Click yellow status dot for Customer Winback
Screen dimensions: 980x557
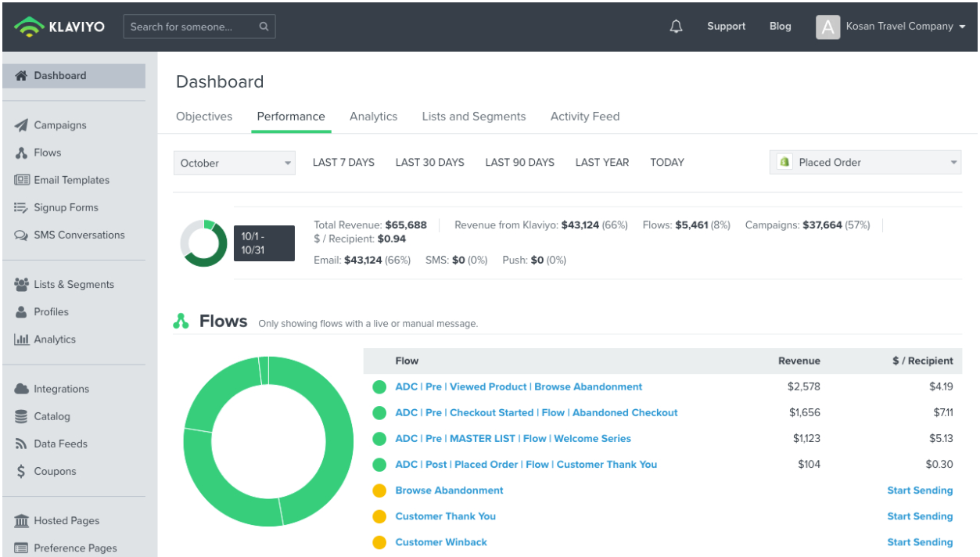(379, 542)
